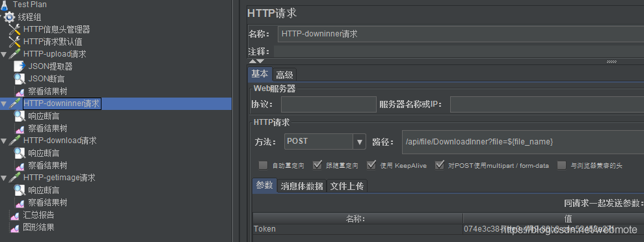644x242 pixels.
Task: Toggle the 自动重定向 checkbox
Action: [263, 165]
